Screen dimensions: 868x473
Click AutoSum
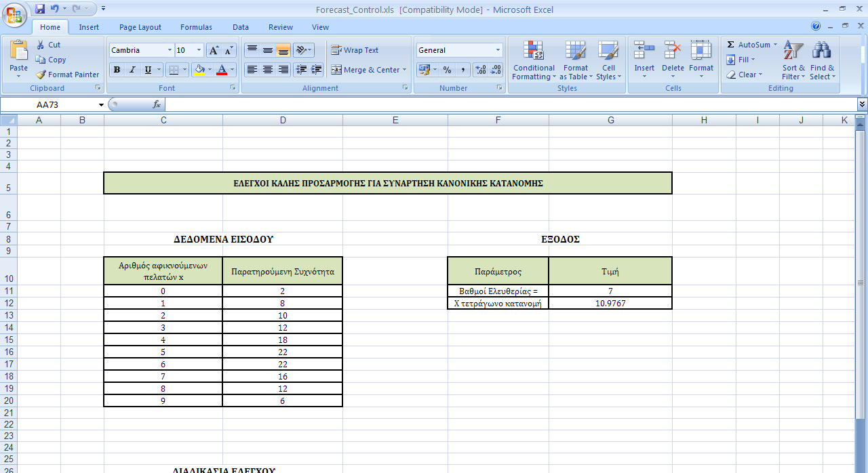coord(748,45)
